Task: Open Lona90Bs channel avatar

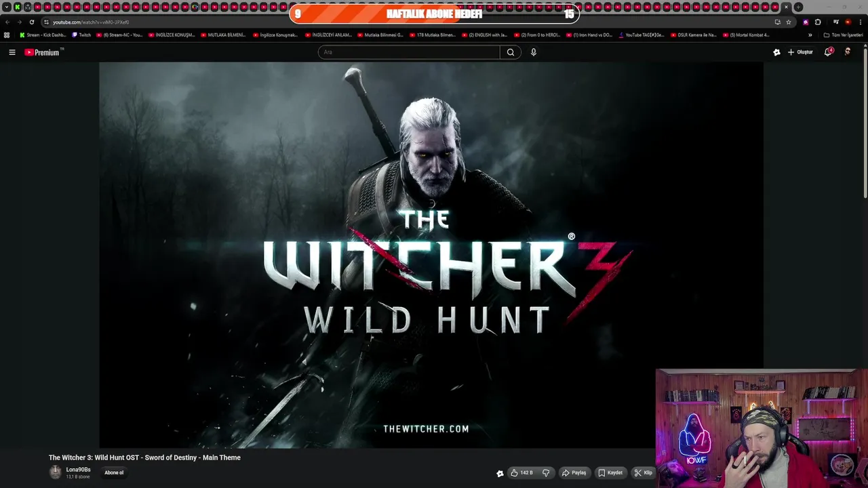Action: (x=56, y=472)
